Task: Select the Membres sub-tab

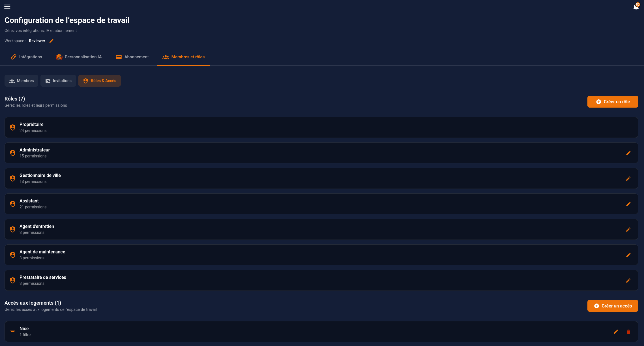Action: point(21,81)
